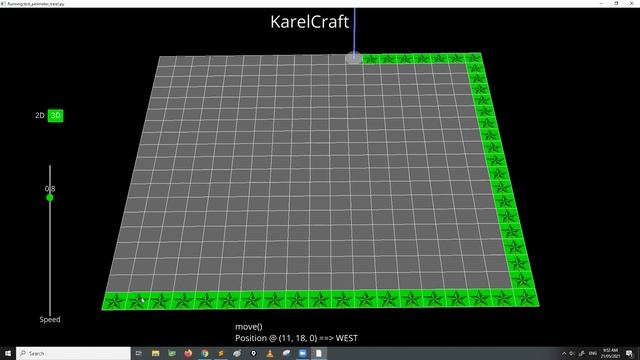Viewport: 640px width, 360px height.
Task: Open the clock showing 9:32 AM
Action: point(611,353)
